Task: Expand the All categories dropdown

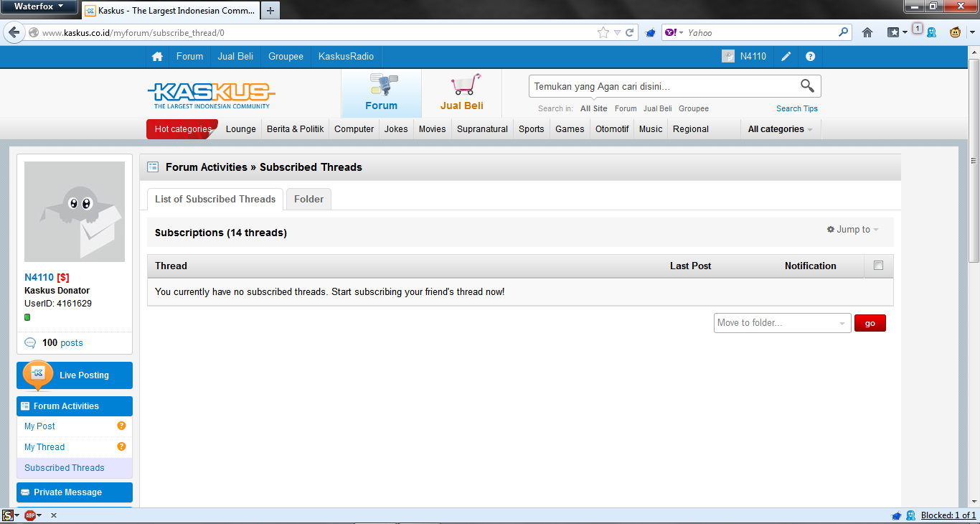Action: [x=780, y=129]
